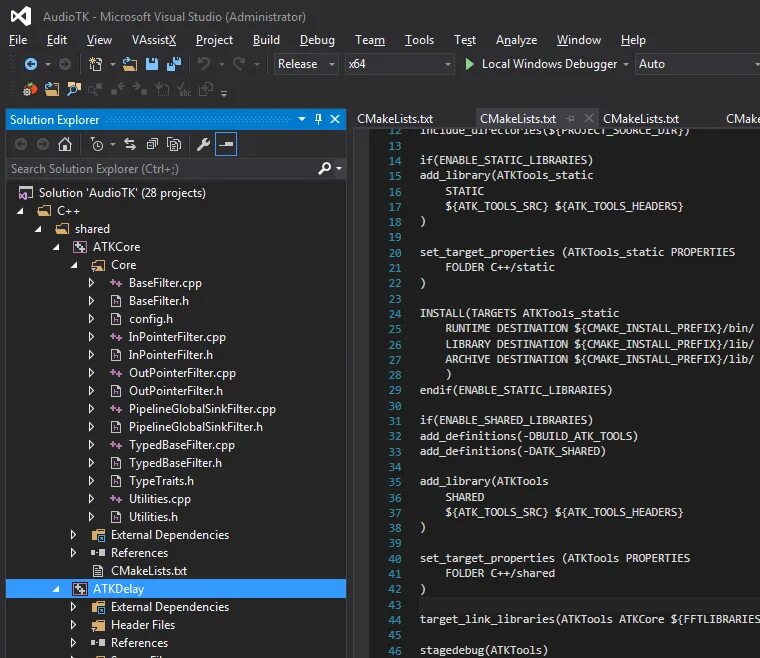Select CMakeLists.txt under ATKCore
The image size is (760, 658).
coord(149,571)
